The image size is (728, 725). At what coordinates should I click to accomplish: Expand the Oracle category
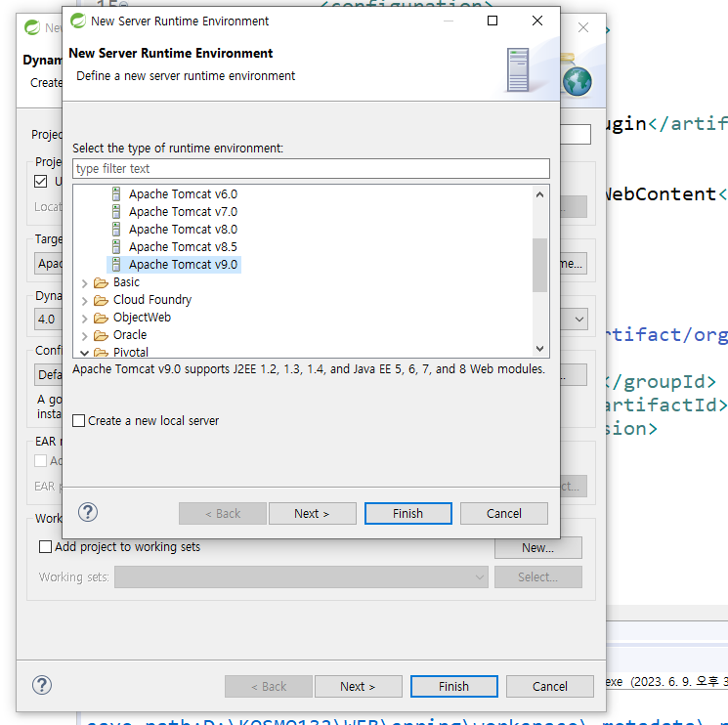[84, 336]
